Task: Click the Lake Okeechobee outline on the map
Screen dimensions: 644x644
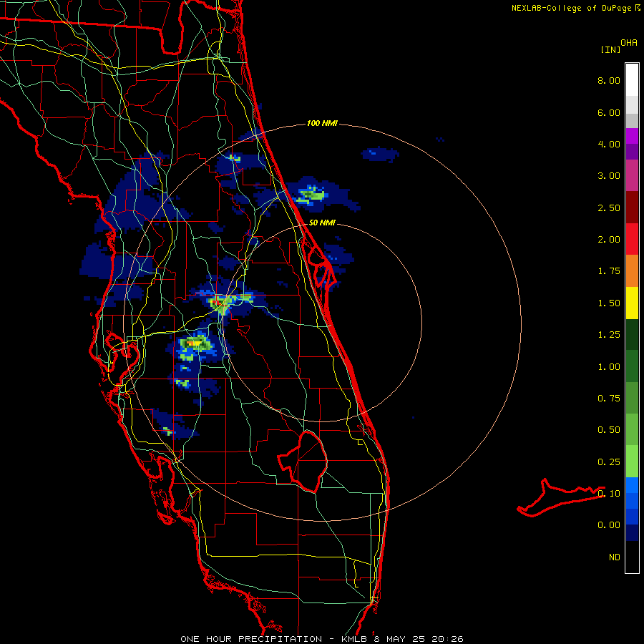Action: click(303, 462)
